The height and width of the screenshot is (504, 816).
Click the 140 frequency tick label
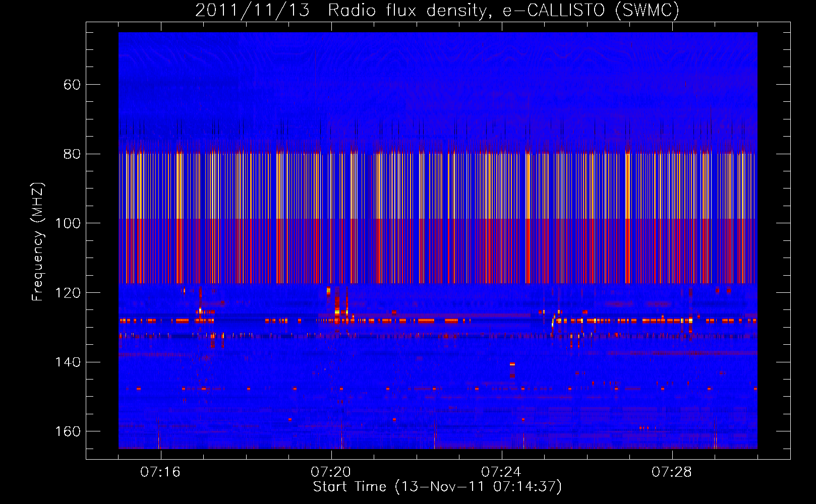[x=68, y=362]
